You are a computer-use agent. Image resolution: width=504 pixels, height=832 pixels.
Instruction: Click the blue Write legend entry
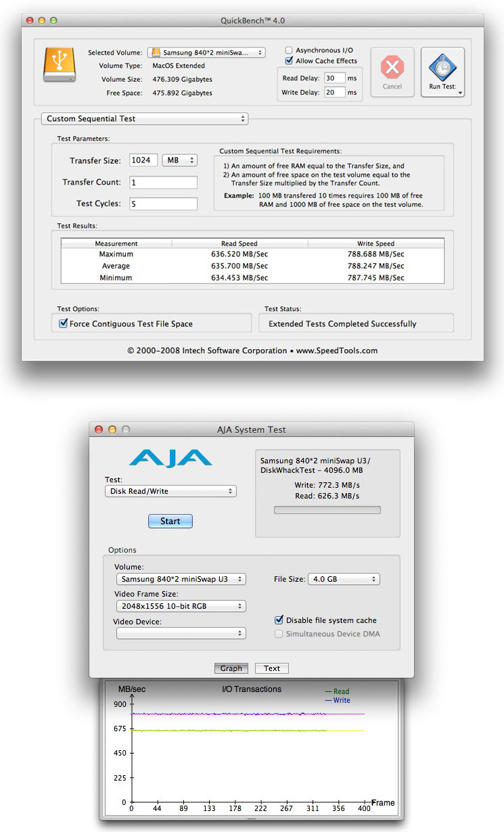tap(338, 700)
